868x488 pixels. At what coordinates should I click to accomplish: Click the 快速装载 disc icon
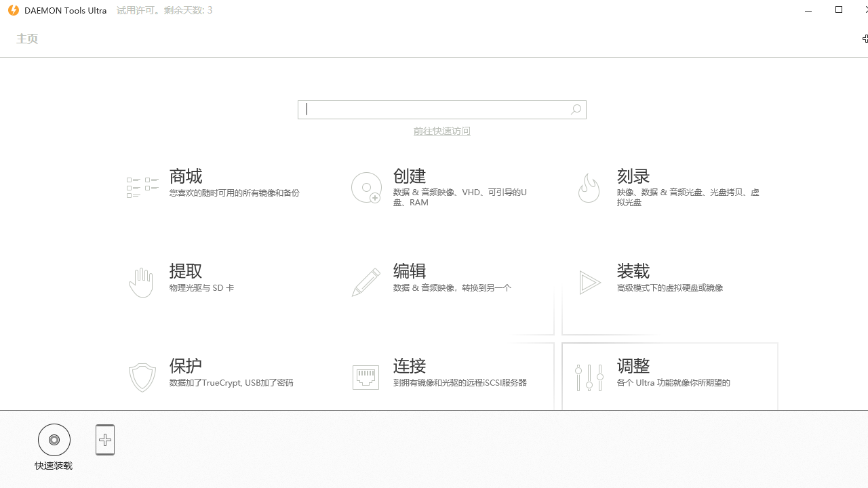(x=54, y=440)
